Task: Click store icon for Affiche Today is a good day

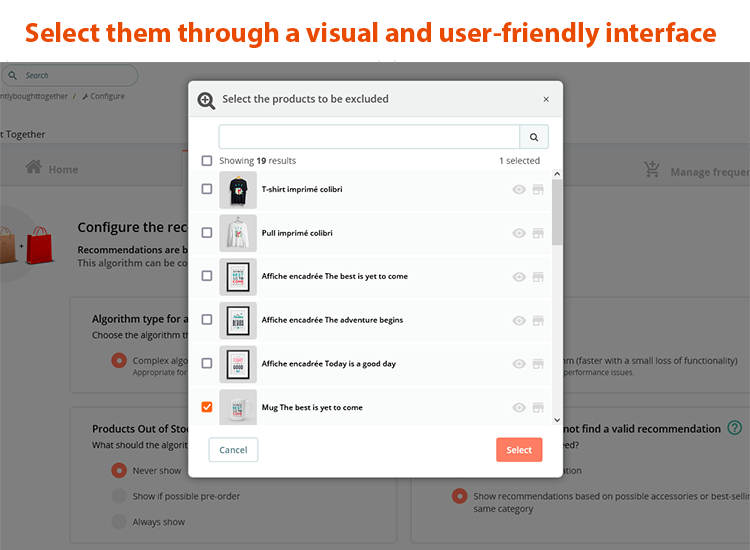Action: point(538,364)
